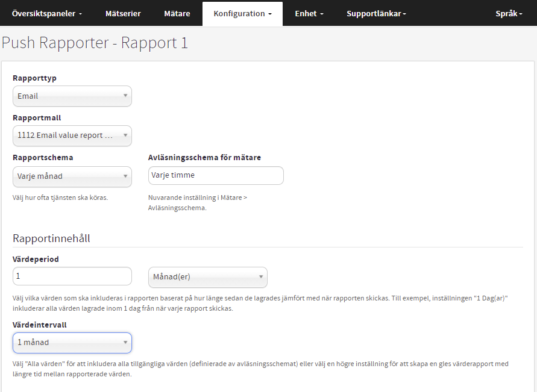Click the Avläsningsschema för mätare label
Viewport: 537px width, 392px height.
204,158
